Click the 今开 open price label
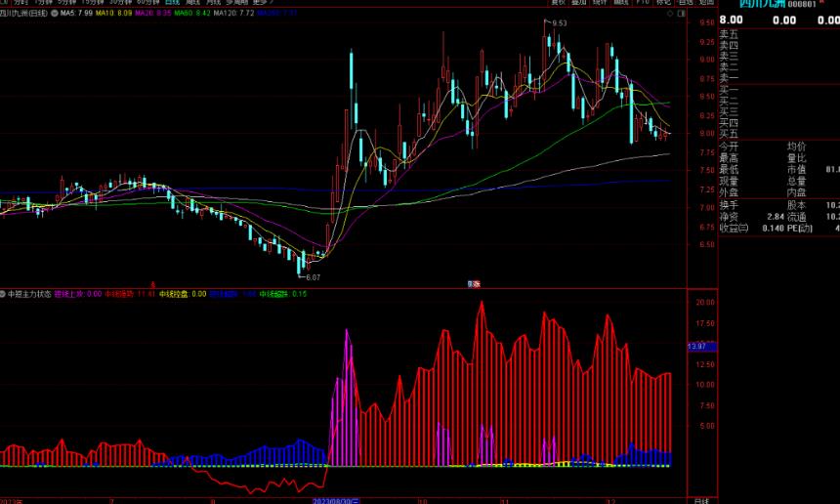840x504 pixels. [729, 147]
